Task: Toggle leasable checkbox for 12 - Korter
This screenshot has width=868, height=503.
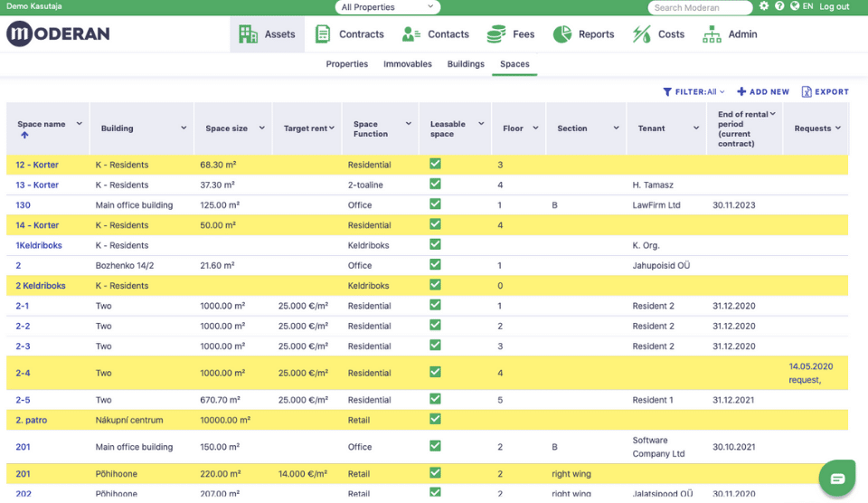Action: tap(435, 164)
